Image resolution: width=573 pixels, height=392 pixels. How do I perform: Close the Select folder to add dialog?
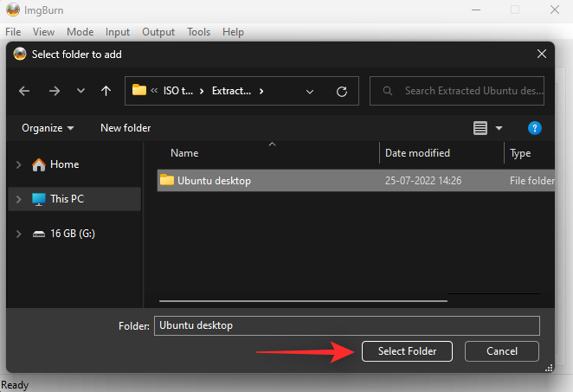(542, 54)
